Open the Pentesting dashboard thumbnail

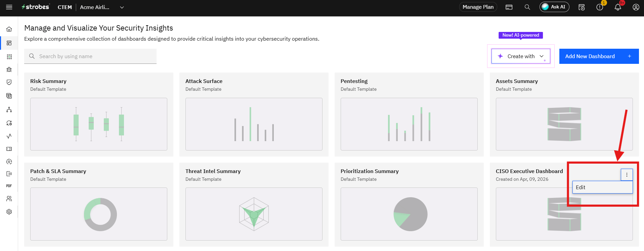pyautogui.click(x=409, y=124)
